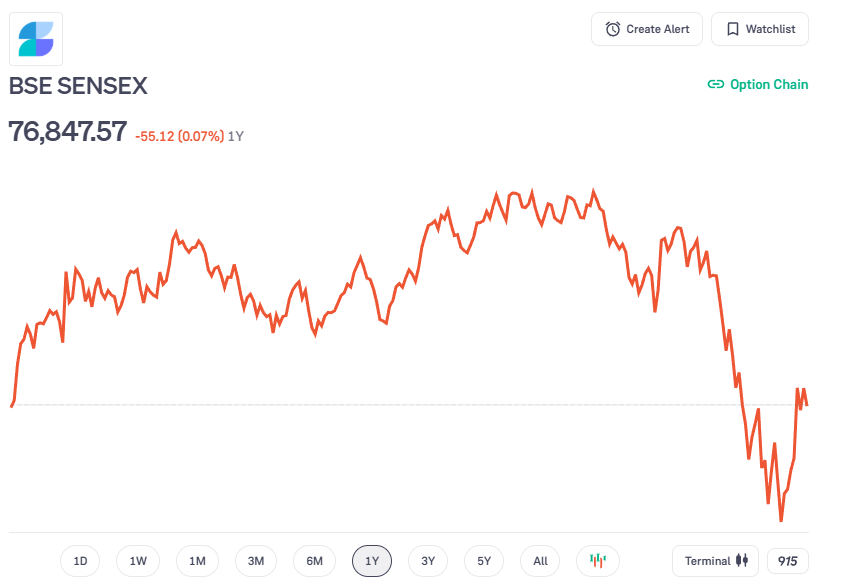The width and height of the screenshot is (841, 587).
Task: Add BSE SENSEX to Watchlist
Action: [x=759, y=29]
